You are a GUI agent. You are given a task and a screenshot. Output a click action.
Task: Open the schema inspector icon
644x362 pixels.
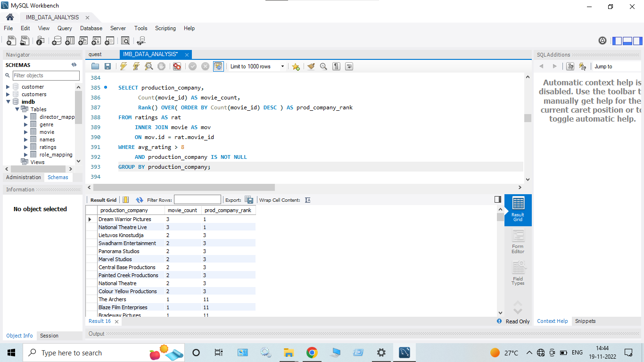41,41
